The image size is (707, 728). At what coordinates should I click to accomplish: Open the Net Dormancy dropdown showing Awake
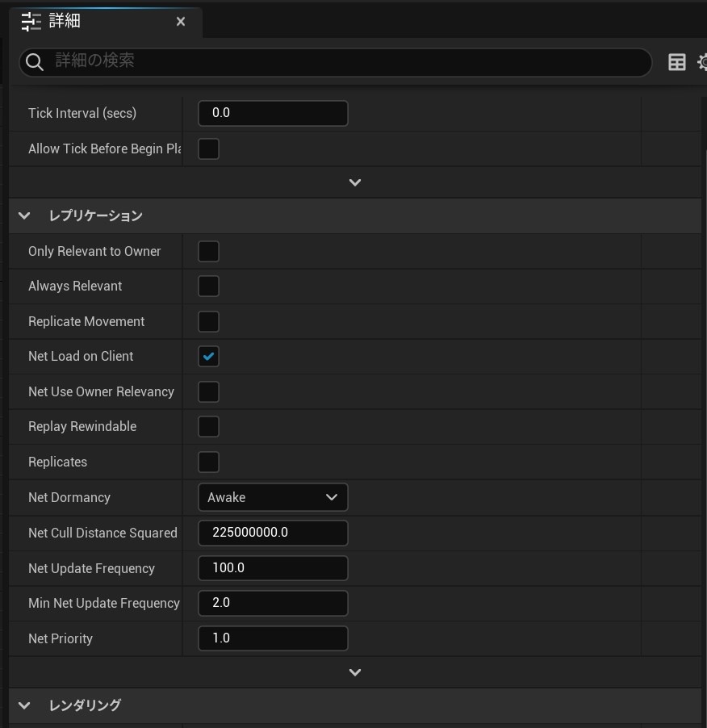point(273,497)
